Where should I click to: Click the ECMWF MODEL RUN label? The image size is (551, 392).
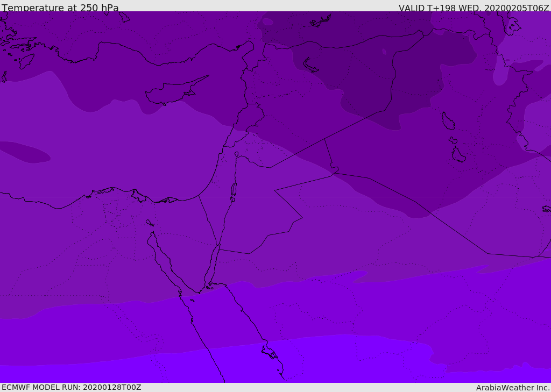[x=71, y=387]
